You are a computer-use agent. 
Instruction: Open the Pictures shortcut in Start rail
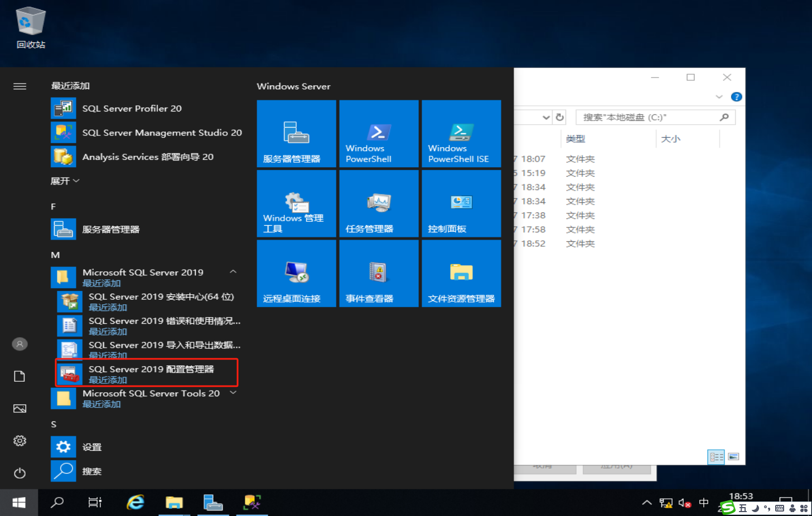click(20, 409)
